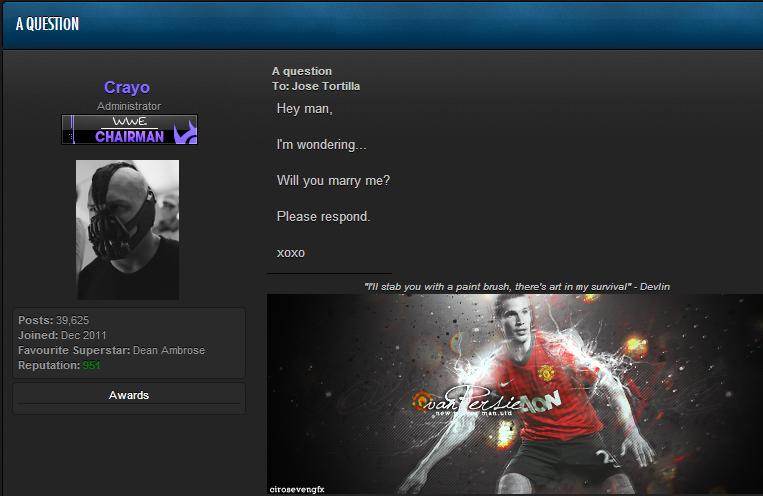This screenshot has height=496, width=763.
Task: Click the Crayo username link
Action: 128,88
